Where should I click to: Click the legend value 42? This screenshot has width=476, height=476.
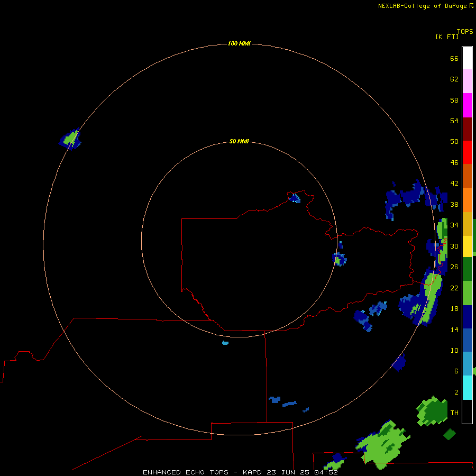(x=454, y=183)
